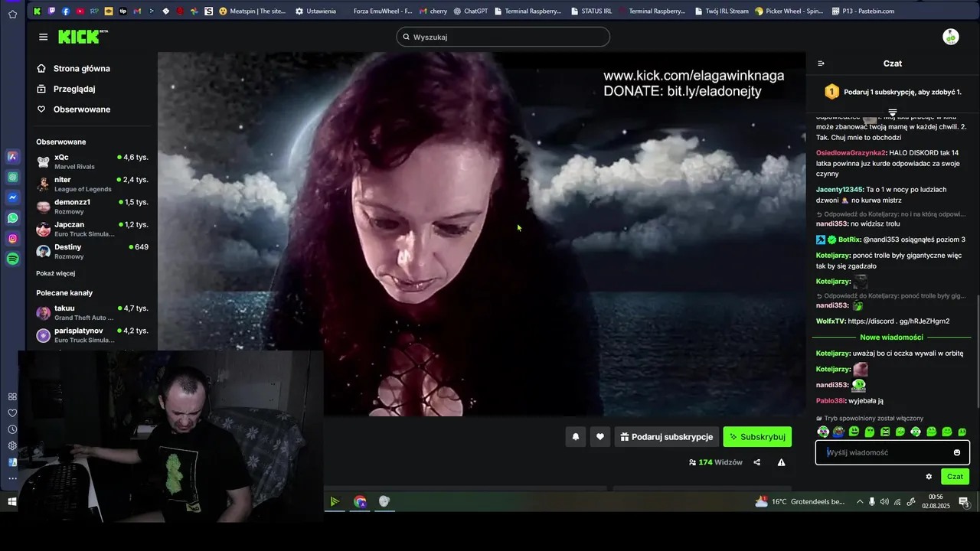Click microphone icon in system tray
980x551 pixels.
(872, 502)
